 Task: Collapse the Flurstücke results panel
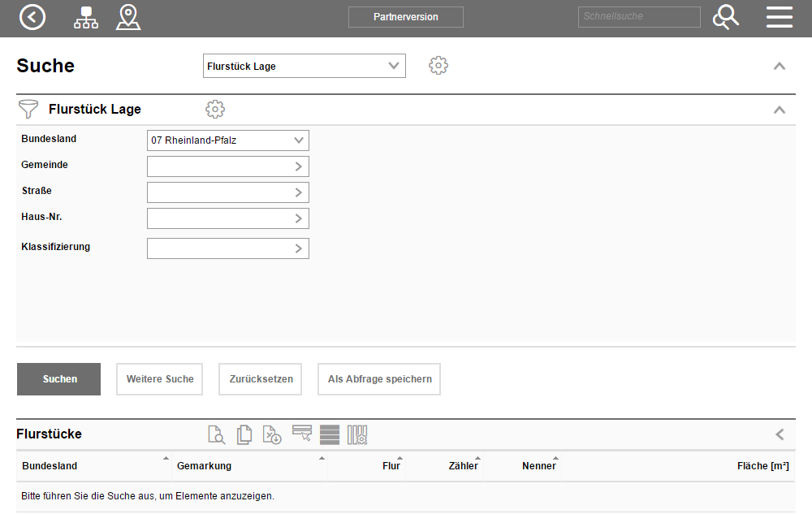tap(780, 434)
